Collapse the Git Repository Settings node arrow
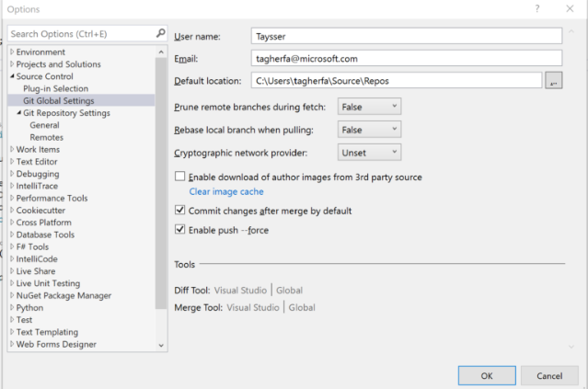Viewport: 588px width, 389px height. click(18, 112)
